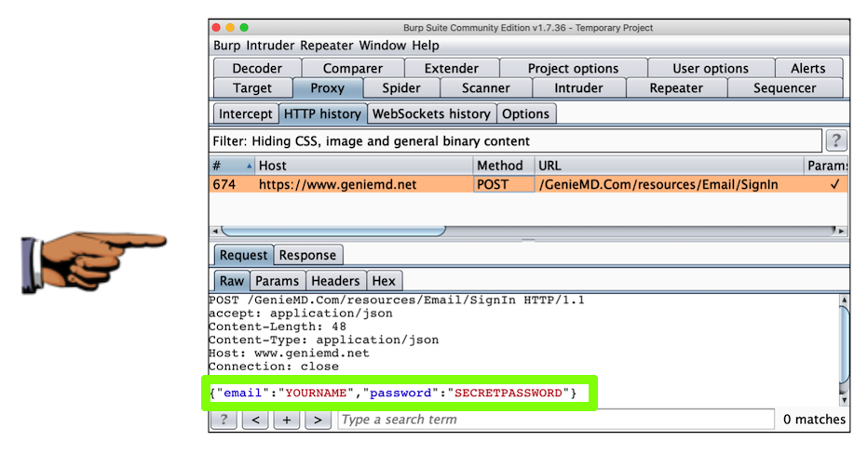Switch to the Raw view
The image size is (868, 454).
click(231, 281)
